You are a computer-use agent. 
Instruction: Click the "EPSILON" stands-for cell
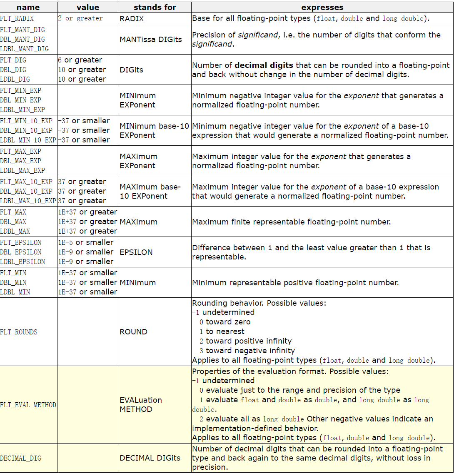pos(136,252)
